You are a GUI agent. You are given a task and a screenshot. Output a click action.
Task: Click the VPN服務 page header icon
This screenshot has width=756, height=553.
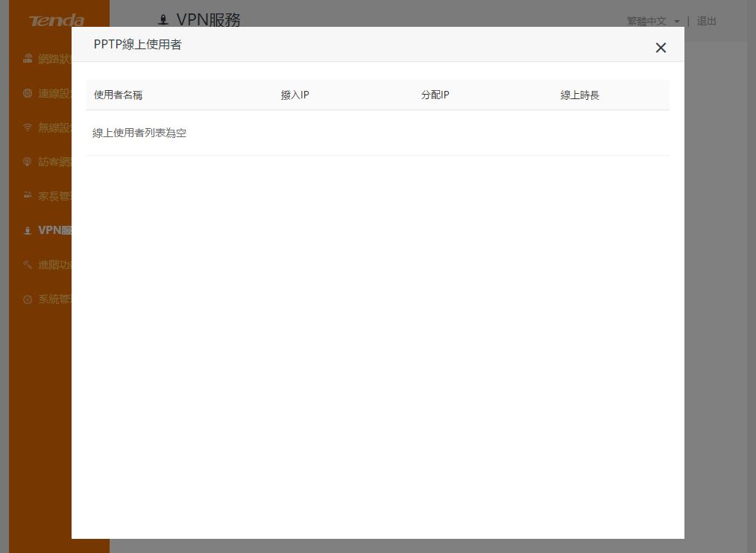tap(163, 20)
